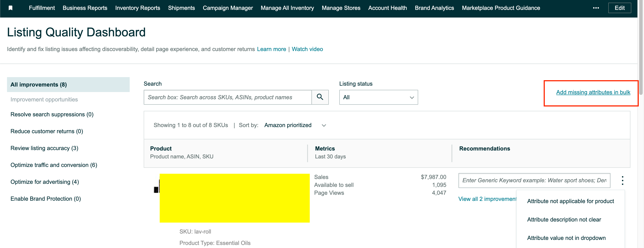The image size is (644, 248).
Task: Pick Attribute value not in dropdown option
Action: (566, 238)
